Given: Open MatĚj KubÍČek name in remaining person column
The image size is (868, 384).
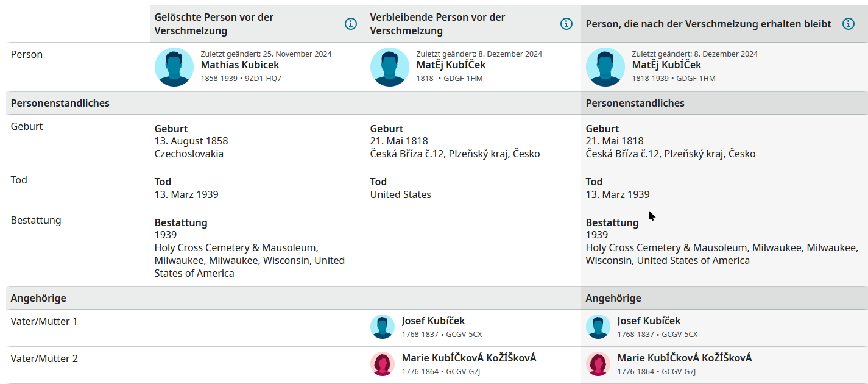Looking at the screenshot, I should (x=451, y=65).
